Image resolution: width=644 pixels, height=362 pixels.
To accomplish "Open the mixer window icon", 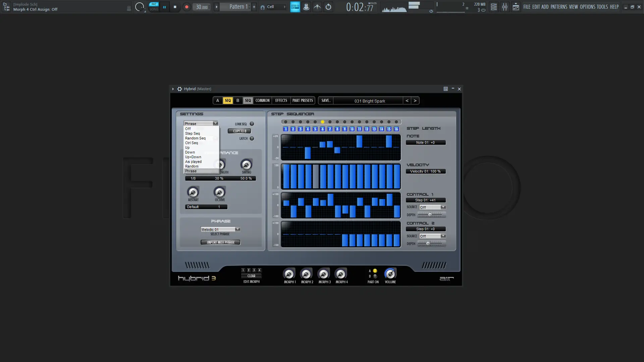I will (x=504, y=7).
